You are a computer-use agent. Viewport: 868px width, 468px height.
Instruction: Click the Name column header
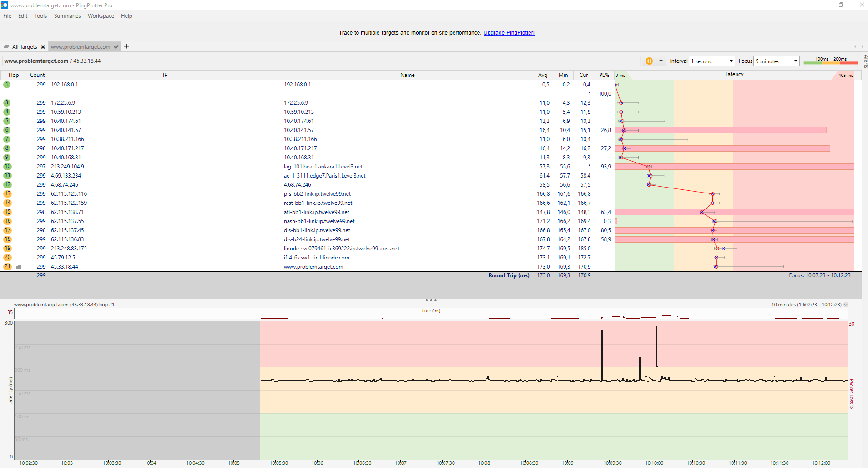click(408, 75)
